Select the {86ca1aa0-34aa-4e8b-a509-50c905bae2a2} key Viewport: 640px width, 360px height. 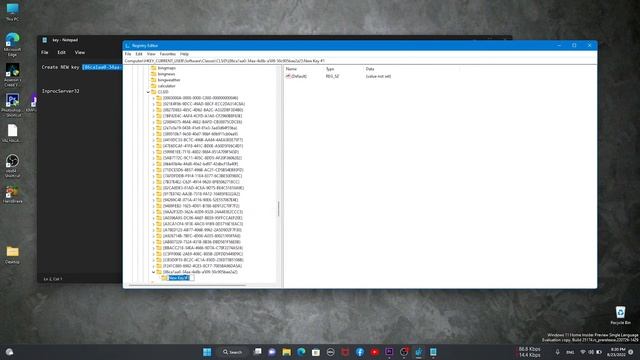click(200, 272)
